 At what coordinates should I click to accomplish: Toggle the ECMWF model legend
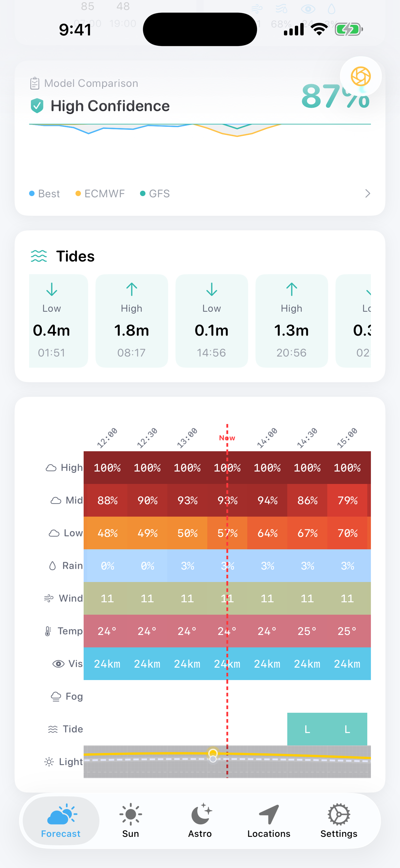click(x=100, y=193)
